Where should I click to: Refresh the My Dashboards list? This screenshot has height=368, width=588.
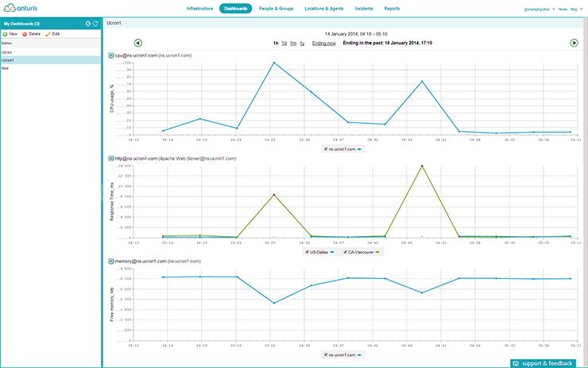click(x=96, y=24)
